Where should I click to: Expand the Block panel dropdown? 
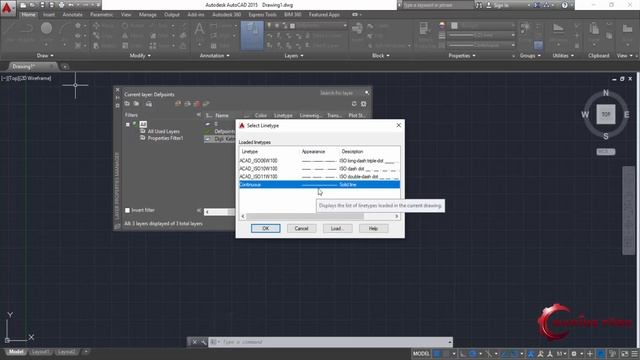tap(380, 56)
